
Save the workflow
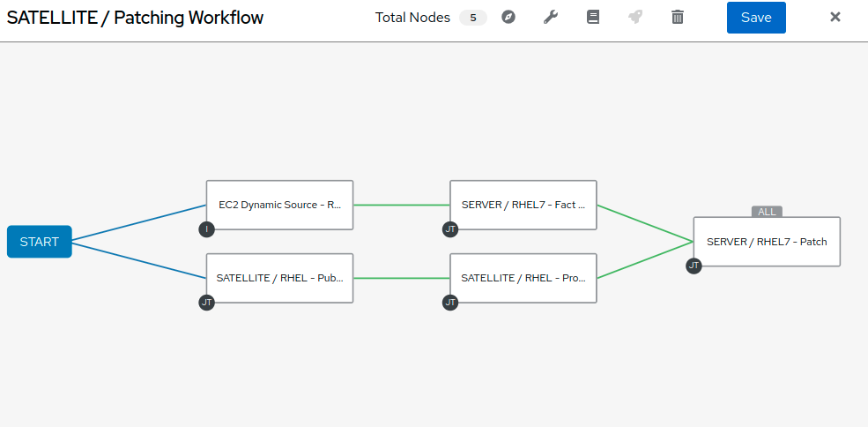[756, 18]
